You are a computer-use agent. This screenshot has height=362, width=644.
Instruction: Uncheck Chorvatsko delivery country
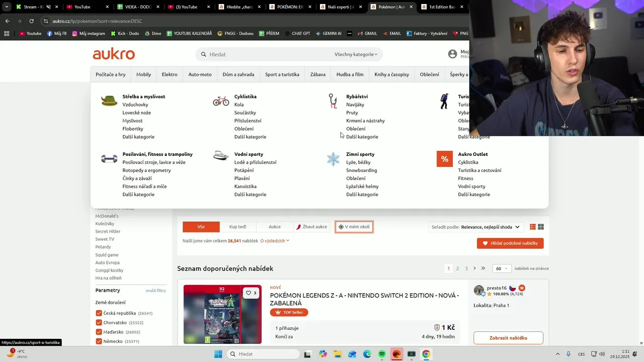99,323
